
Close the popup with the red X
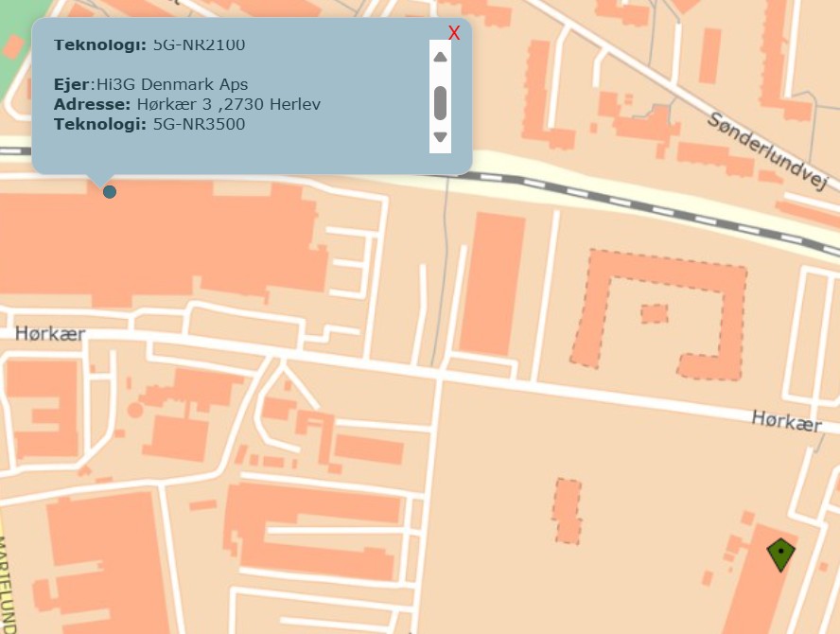click(454, 33)
